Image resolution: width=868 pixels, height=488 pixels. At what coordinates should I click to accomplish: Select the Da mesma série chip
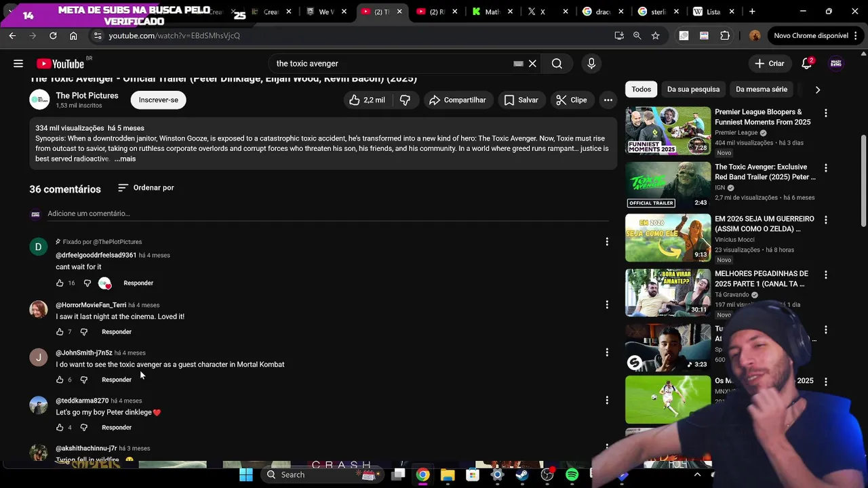[762, 89]
